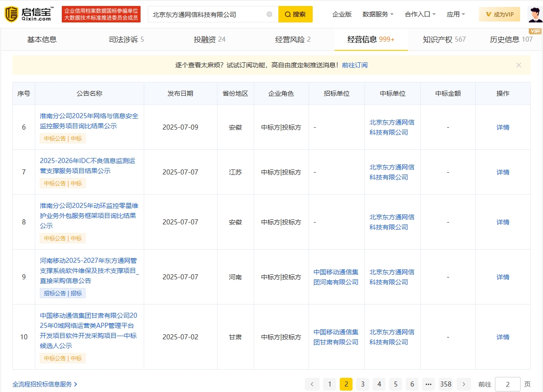Open the 数据服务 dropdown
Viewport: 543px width, 392px height.
click(378, 14)
